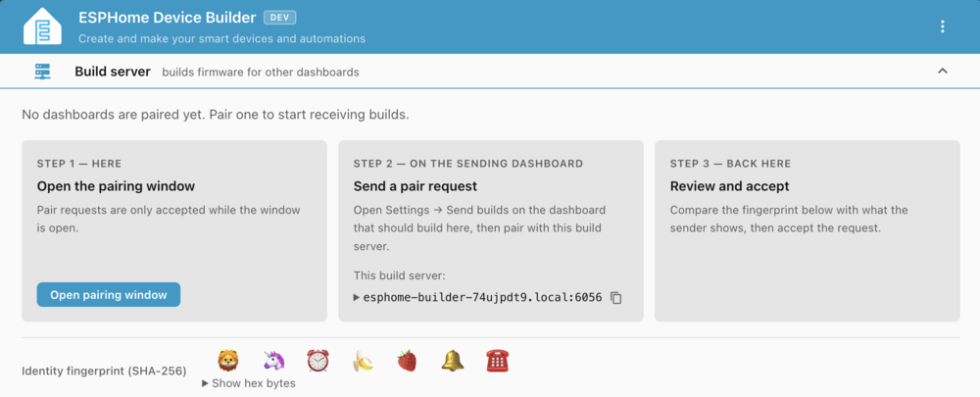Click the Build server heading
The image size is (980, 397).
[x=113, y=72]
